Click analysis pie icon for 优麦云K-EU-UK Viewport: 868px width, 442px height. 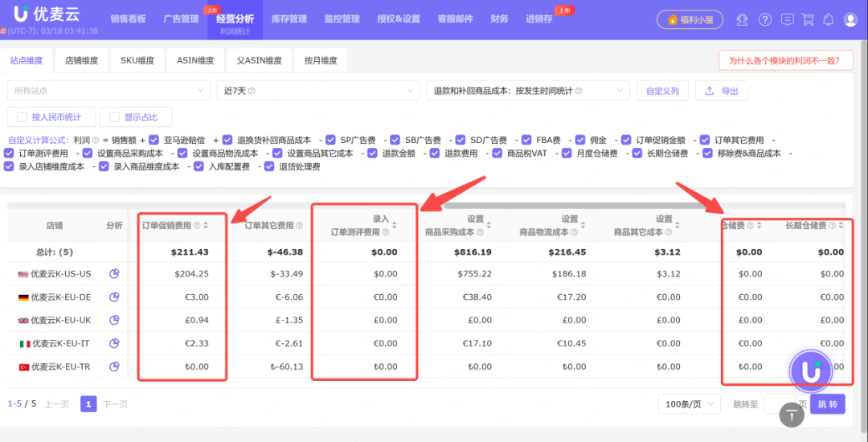(115, 320)
